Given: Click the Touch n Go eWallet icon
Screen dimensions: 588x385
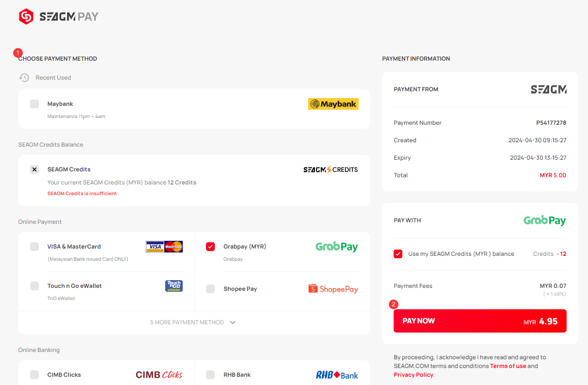Looking at the screenshot, I should [174, 286].
